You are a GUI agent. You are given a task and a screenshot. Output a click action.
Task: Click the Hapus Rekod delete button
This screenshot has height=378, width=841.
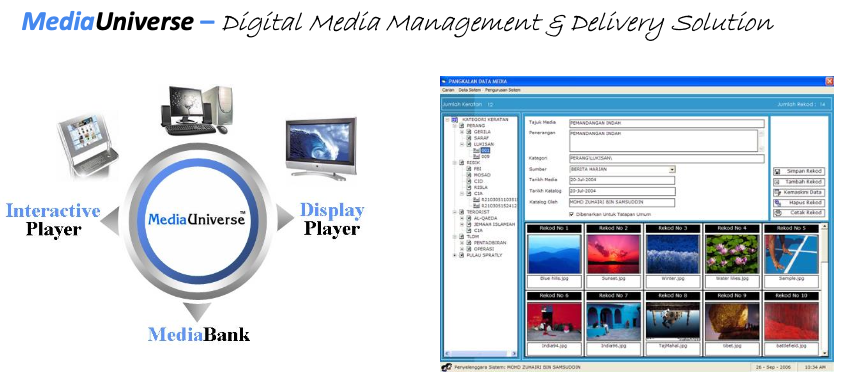(798, 203)
